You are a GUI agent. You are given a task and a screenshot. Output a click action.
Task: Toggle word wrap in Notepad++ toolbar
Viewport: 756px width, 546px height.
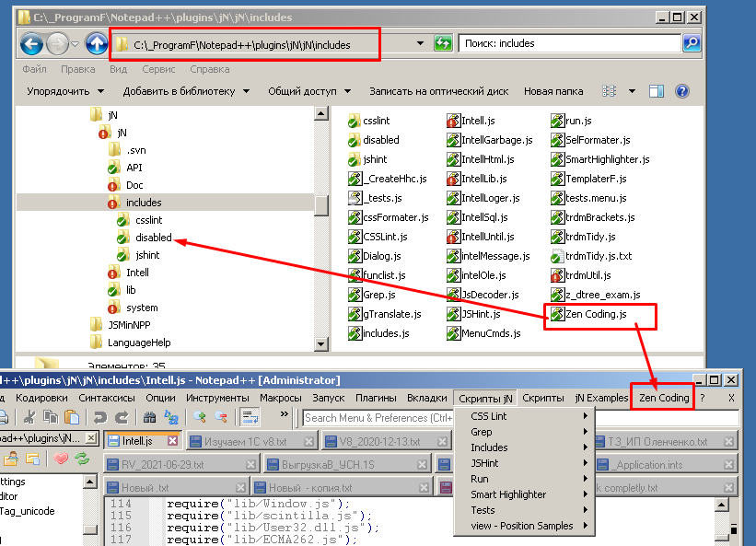click(250, 417)
